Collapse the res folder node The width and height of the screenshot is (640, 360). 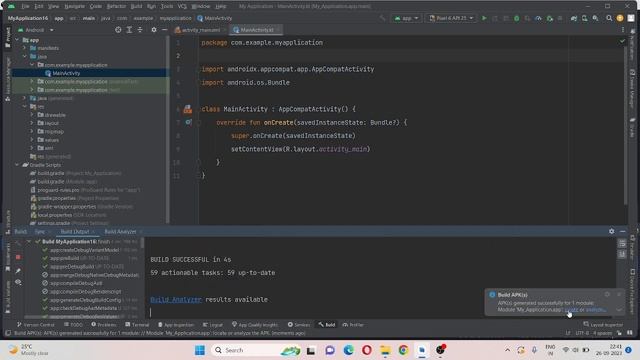tap(24, 107)
